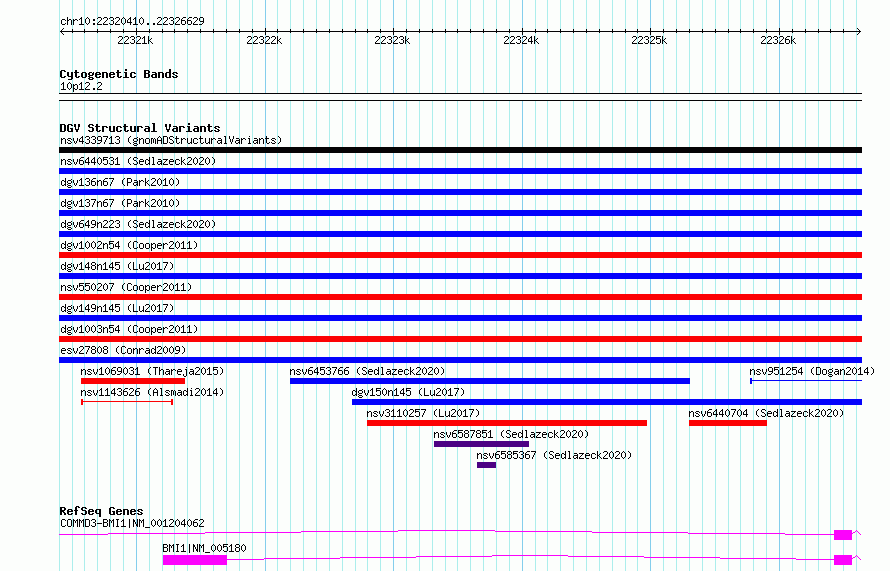The height and width of the screenshot is (571, 890).
Task: Click the DGV Structural Variants track title
Action: 140,128
